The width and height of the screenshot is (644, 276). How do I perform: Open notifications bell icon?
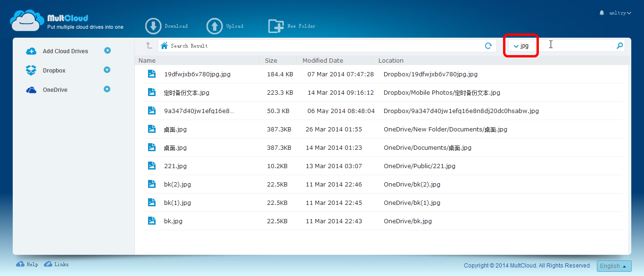[602, 13]
